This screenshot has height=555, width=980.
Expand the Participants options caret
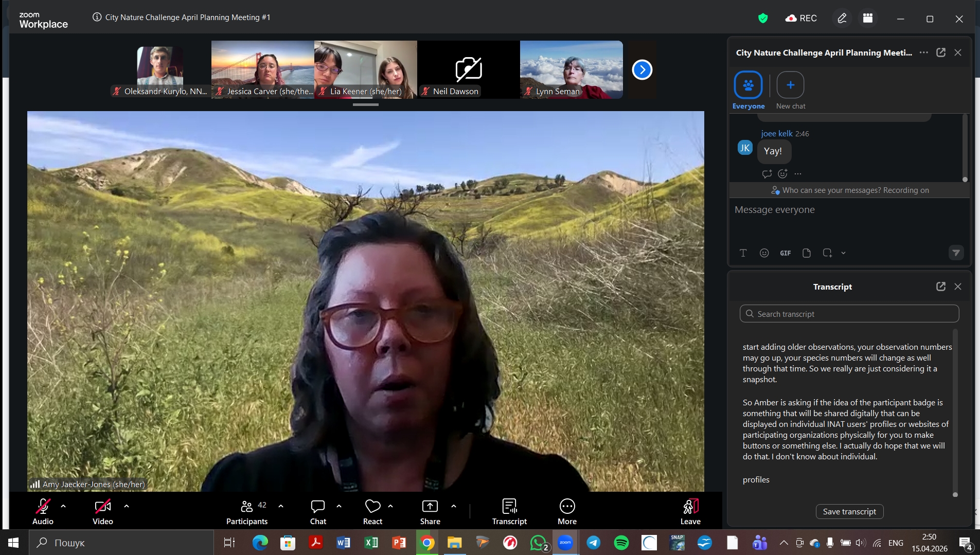[x=281, y=506]
